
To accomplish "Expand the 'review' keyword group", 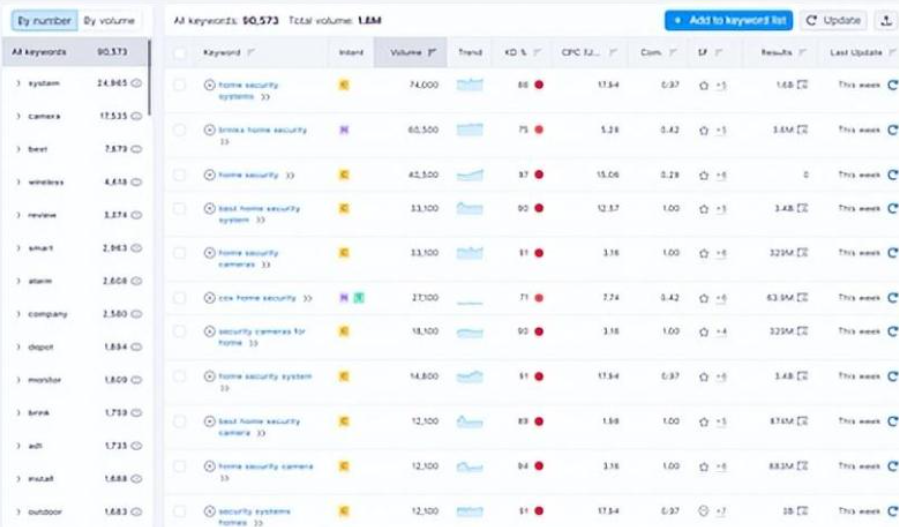I will 18,215.
